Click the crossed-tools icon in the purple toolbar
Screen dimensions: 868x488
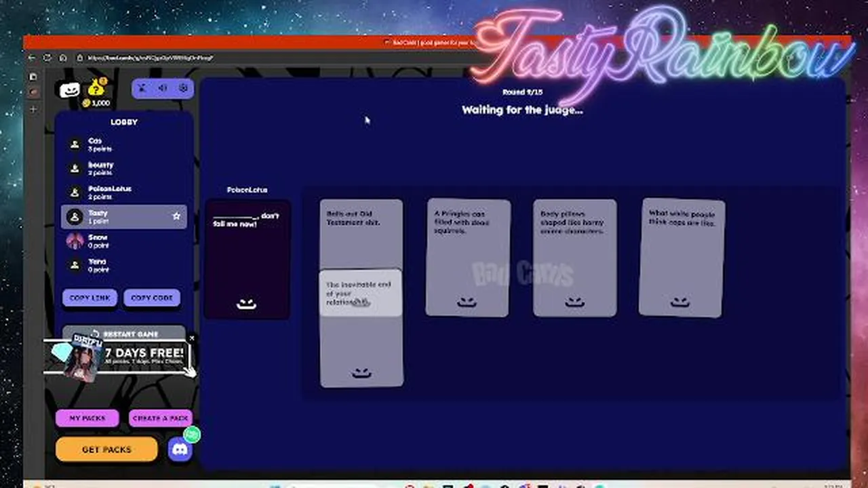click(142, 88)
